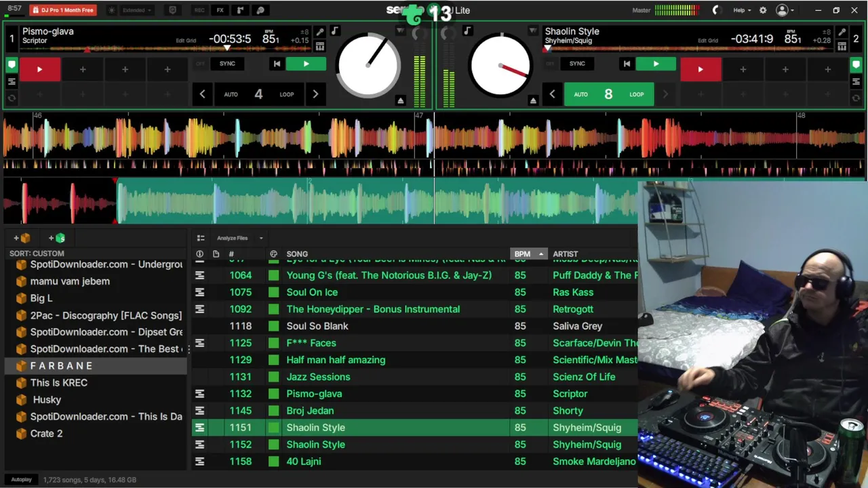This screenshot has height=488, width=868.
Task: Open the sampler panel icon
Action: pyautogui.click(x=240, y=10)
